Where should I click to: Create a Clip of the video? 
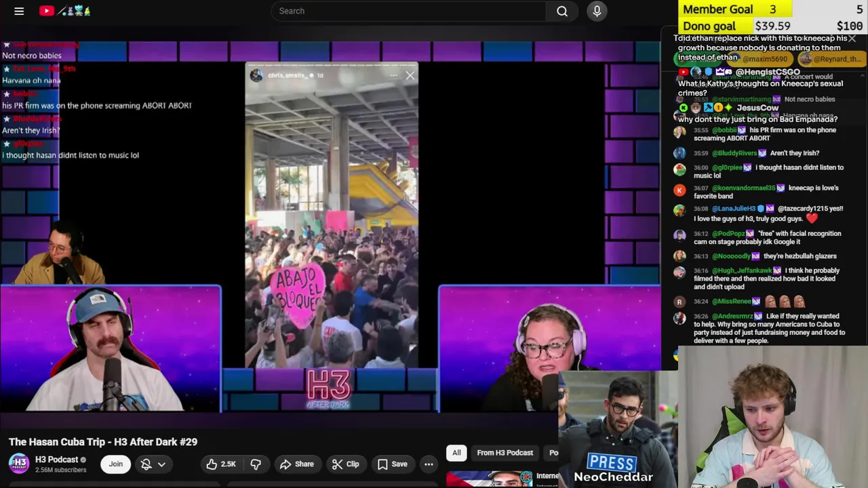point(345,464)
